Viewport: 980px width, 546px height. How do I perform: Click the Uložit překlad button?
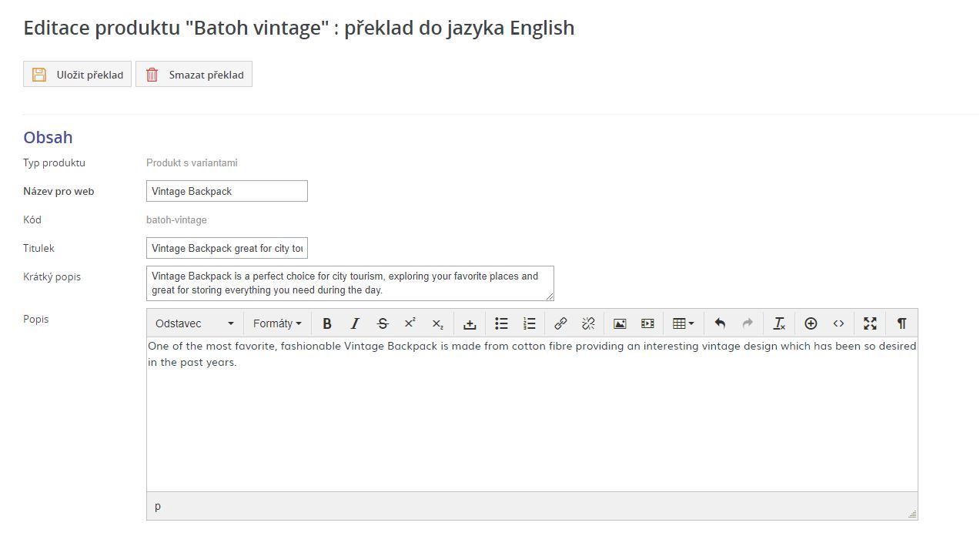(x=78, y=75)
